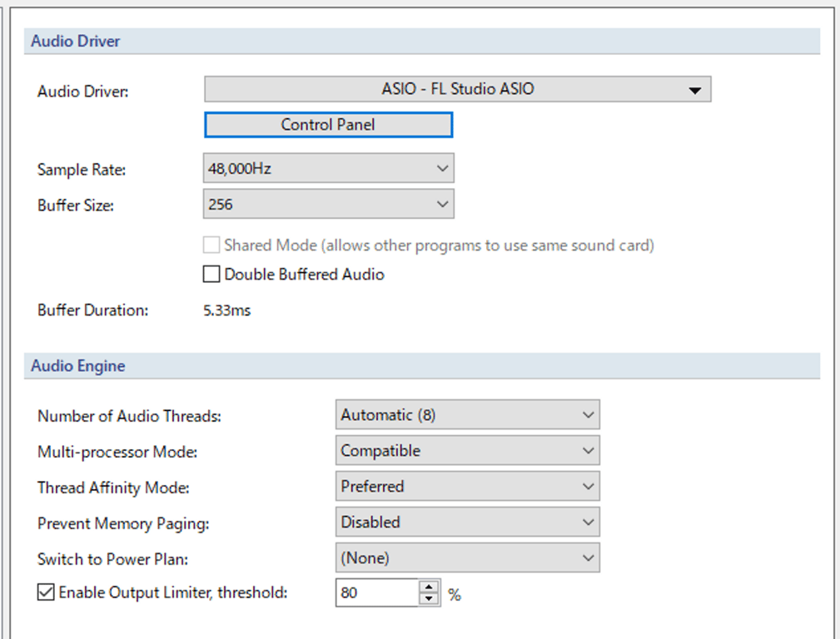
Task: Enable Double Buffered Audio checkbox
Action: click(211, 274)
